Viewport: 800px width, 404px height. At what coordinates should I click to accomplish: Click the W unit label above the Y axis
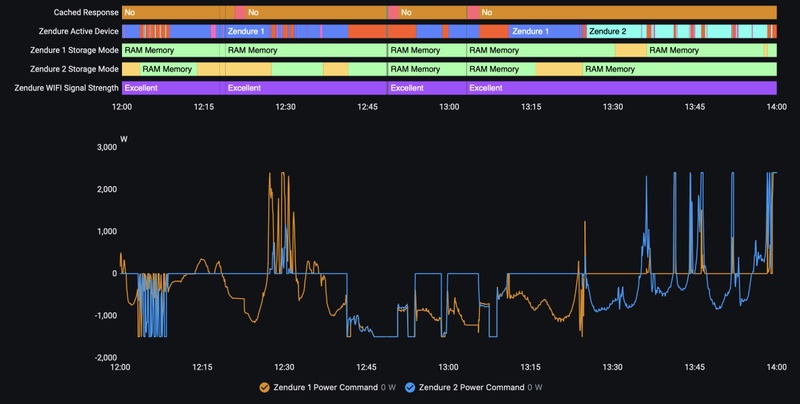click(x=123, y=139)
